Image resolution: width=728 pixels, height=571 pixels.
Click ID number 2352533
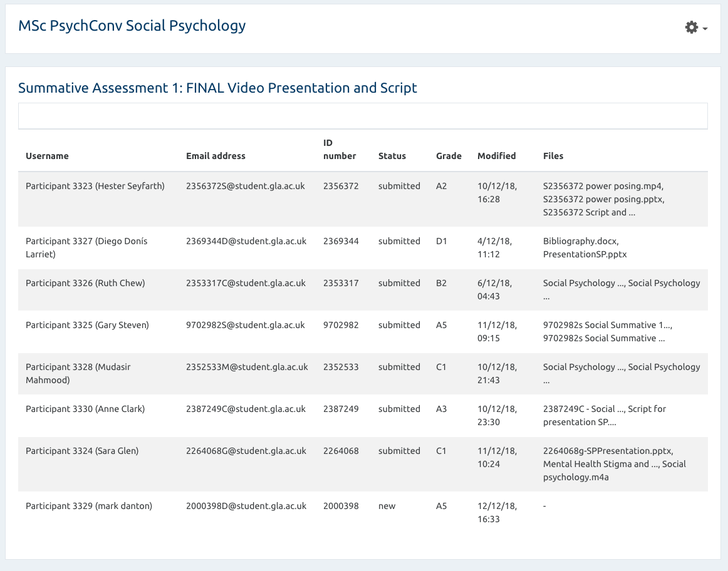click(341, 367)
